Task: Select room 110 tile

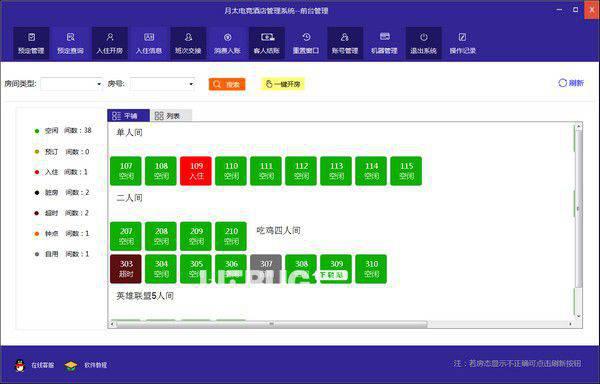Action: 231,171
